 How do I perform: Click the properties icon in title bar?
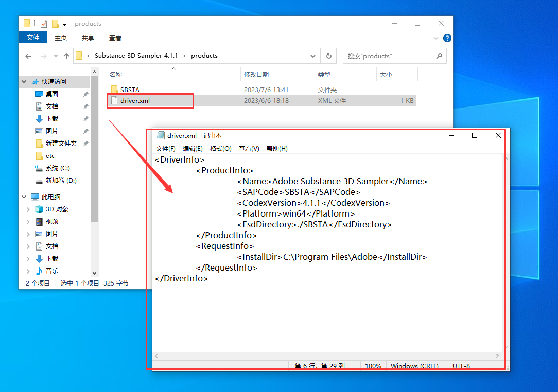(x=43, y=24)
